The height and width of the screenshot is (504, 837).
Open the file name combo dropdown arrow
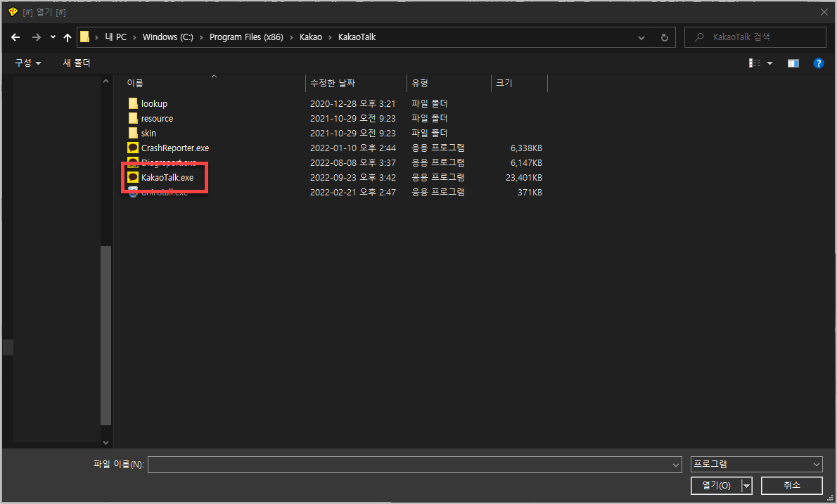click(x=675, y=465)
